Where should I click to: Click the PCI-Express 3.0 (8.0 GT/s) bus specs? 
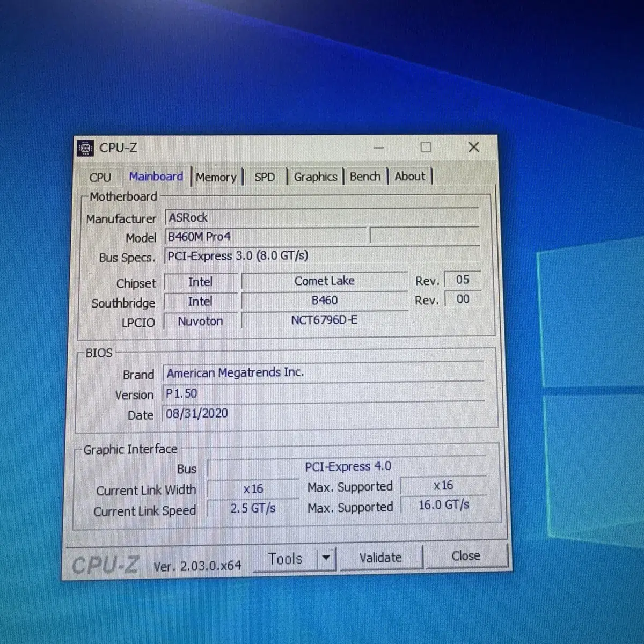[x=321, y=255]
